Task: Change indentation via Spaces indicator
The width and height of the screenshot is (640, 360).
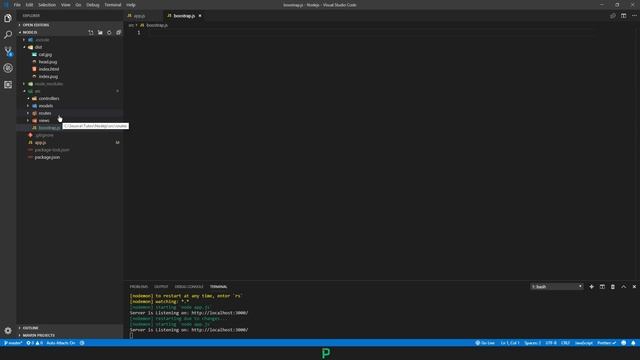Action: pyautogui.click(x=533, y=343)
